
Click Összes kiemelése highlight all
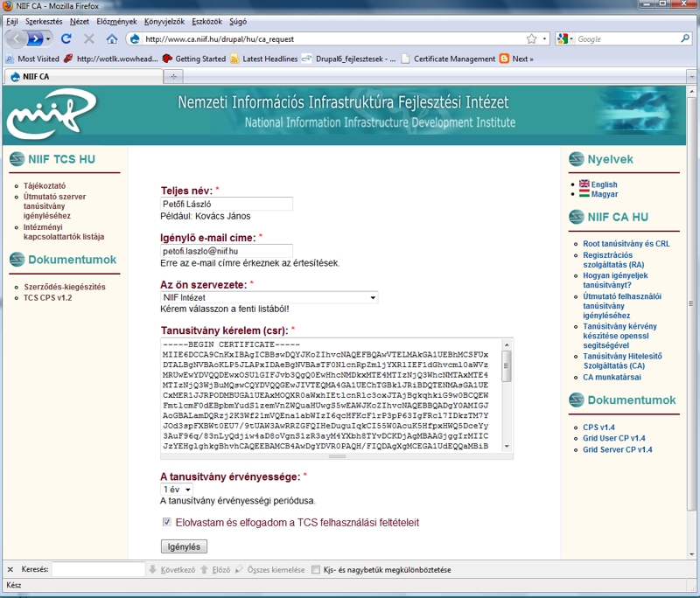(x=270, y=569)
